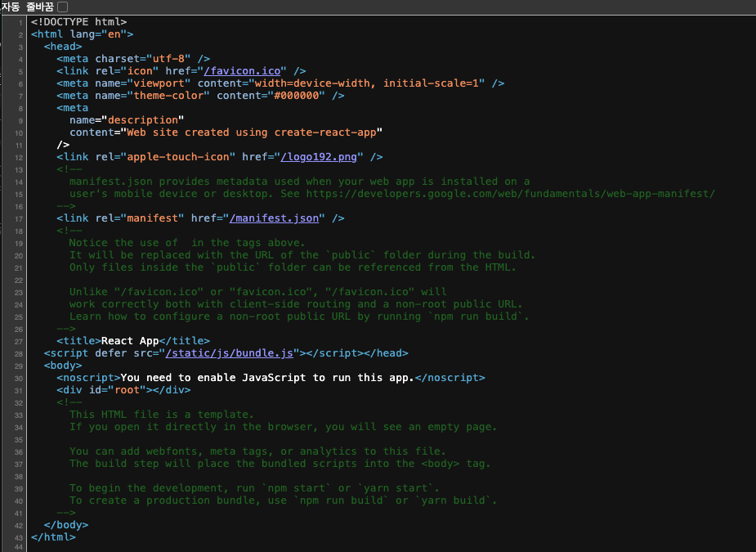Click the </html> closing tag
Image resolution: width=756 pixels, height=552 pixels.
[53, 537]
